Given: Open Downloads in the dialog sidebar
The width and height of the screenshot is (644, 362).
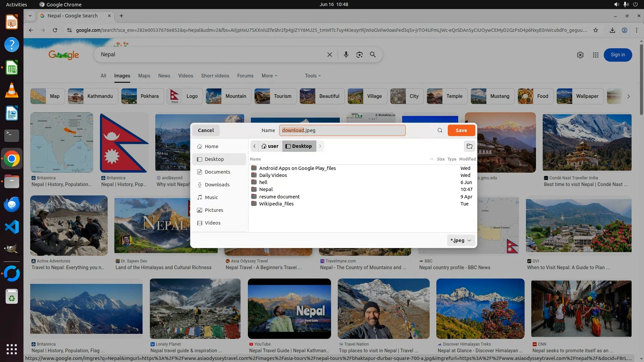Looking at the screenshot, I should 217,185.
